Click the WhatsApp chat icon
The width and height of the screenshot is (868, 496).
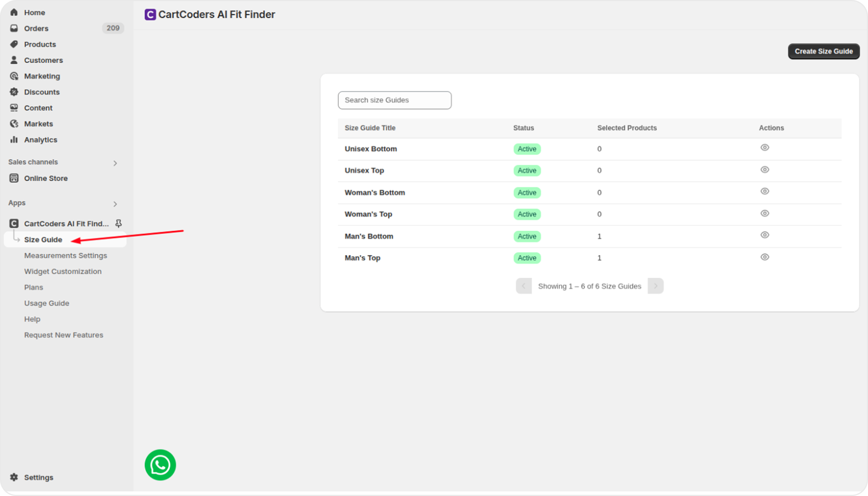click(x=160, y=464)
